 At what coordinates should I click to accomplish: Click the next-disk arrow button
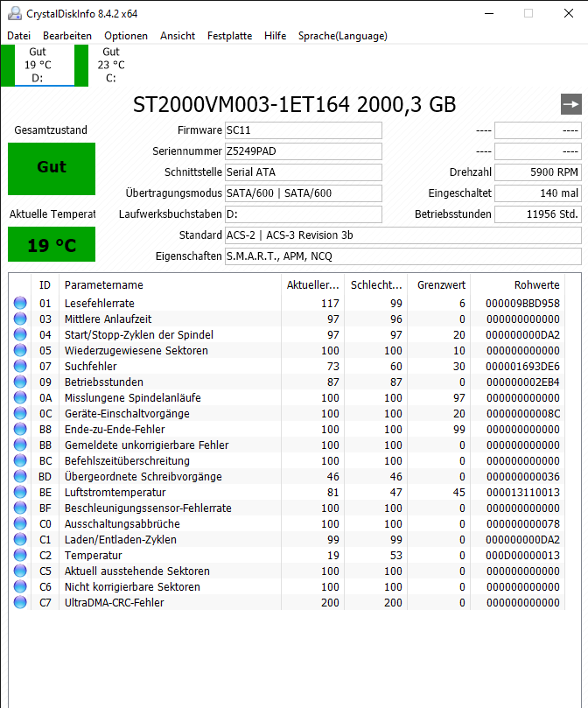point(570,104)
